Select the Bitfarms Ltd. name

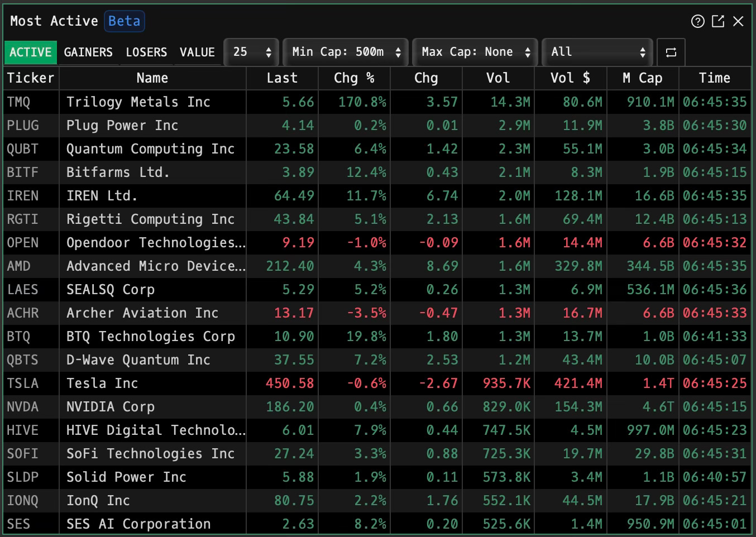click(118, 172)
